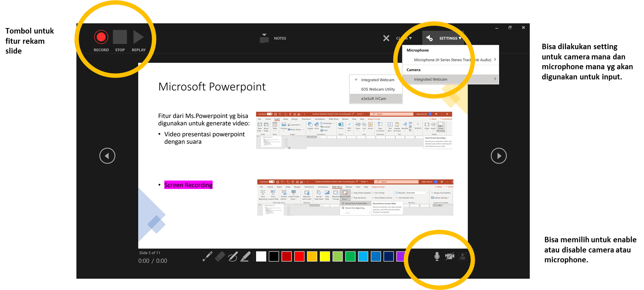Click the Replay triangle button
Viewport: 644px width, 290px height.
138,37
